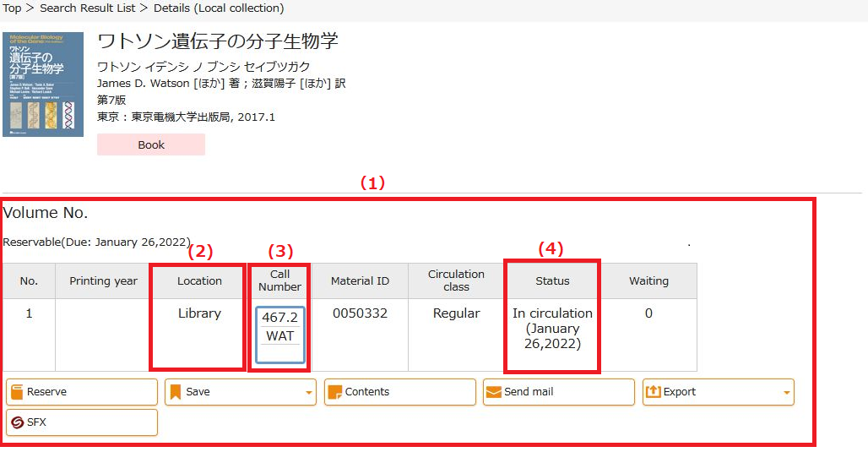Open the Save dropdown arrow
Image resolution: width=868 pixels, height=452 pixels.
308,393
